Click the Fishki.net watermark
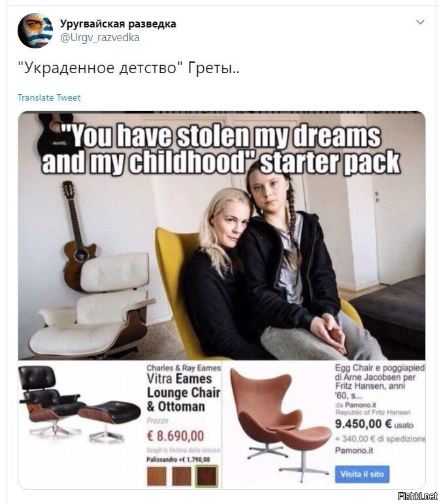 (x=417, y=496)
